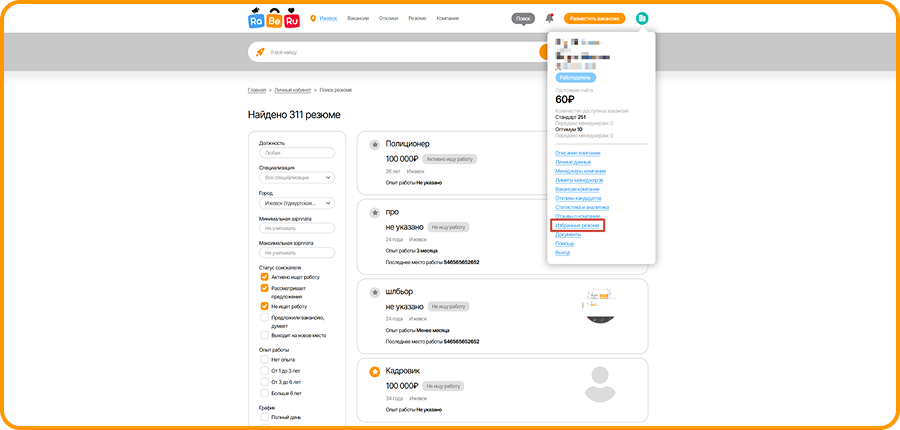
Task: Star the 'шлбьор' resume as favorite
Action: pos(374,291)
